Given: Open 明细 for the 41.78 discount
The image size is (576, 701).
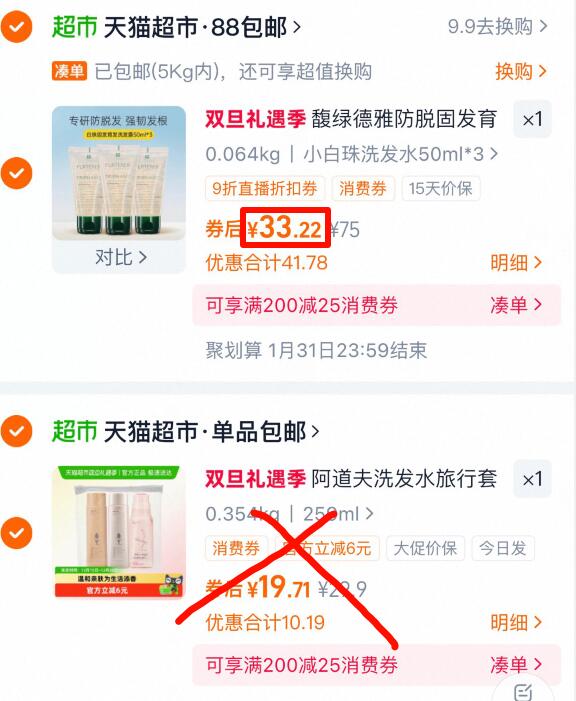Looking at the screenshot, I should point(516,262).
